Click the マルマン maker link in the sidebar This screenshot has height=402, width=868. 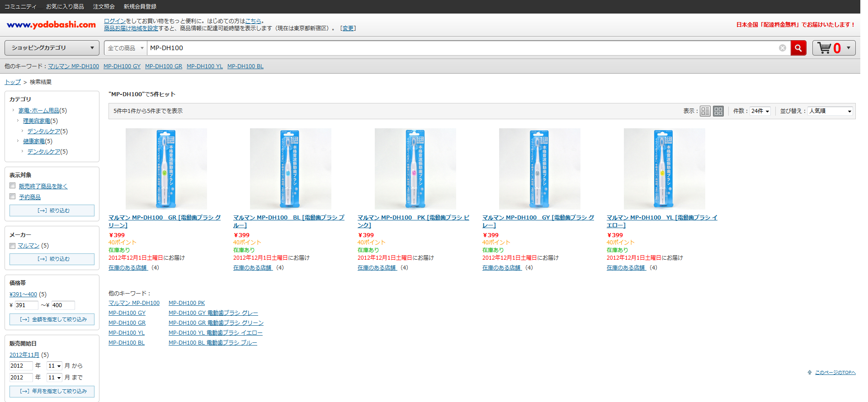[x=28, y=246]
